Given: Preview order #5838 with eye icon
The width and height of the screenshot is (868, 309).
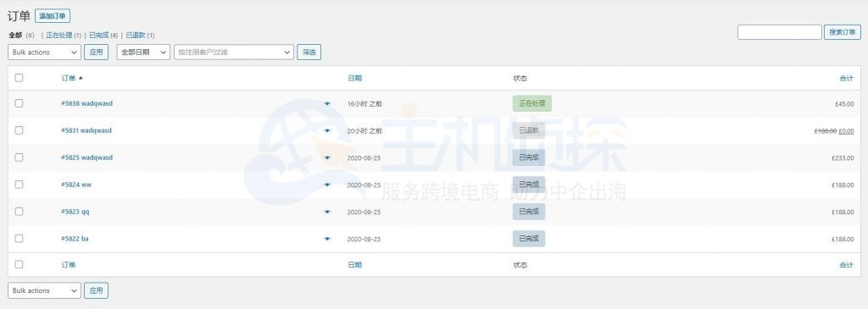Looking at the screenshot, I should (327, 103).
